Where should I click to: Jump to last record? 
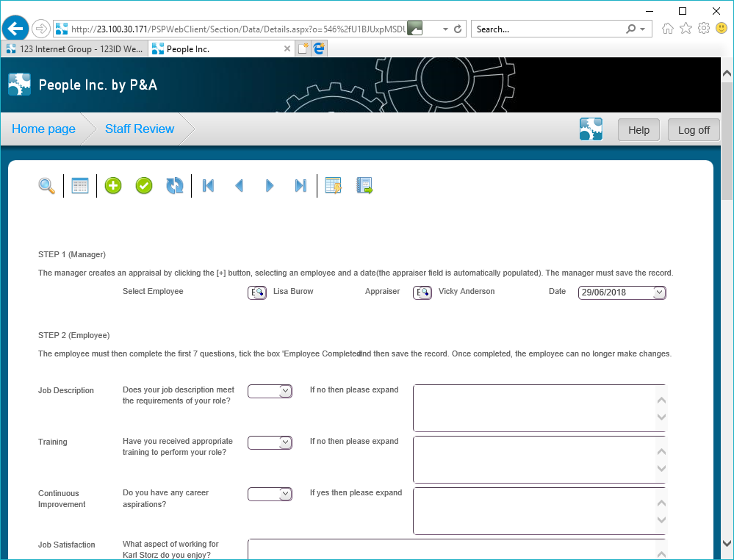pos(301,186)
